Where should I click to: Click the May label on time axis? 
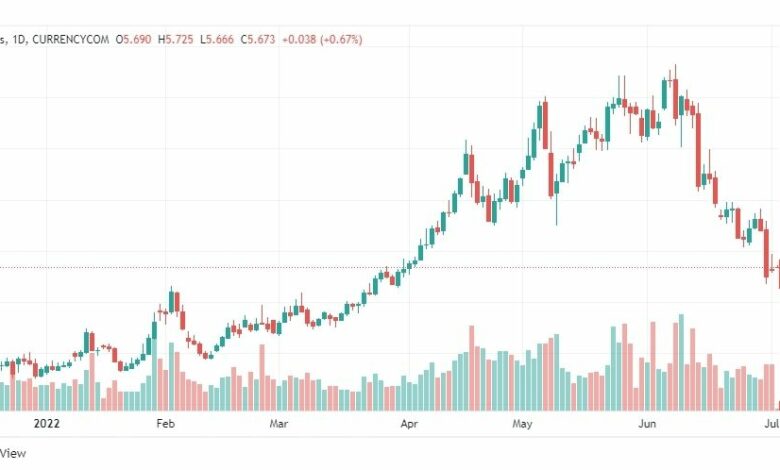(522, 424)
